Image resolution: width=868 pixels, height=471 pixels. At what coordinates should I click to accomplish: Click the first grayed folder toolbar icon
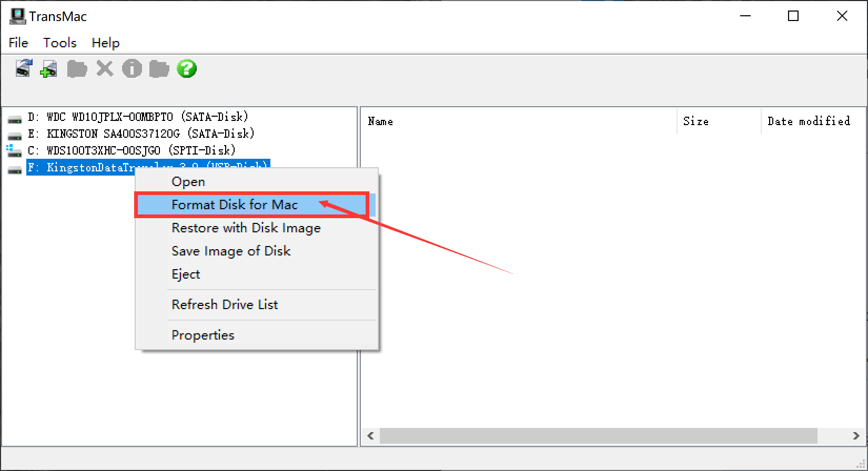(77, 69)
